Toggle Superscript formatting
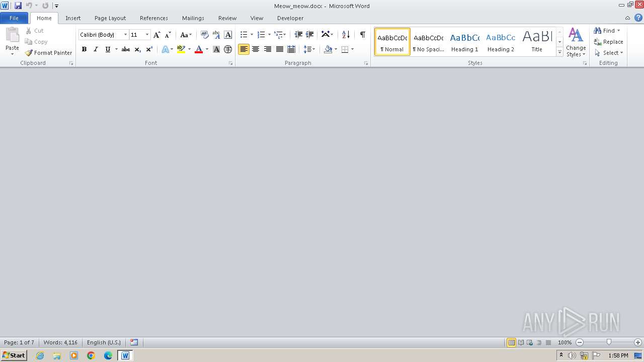The image size is (644, 362). [149, 49]
